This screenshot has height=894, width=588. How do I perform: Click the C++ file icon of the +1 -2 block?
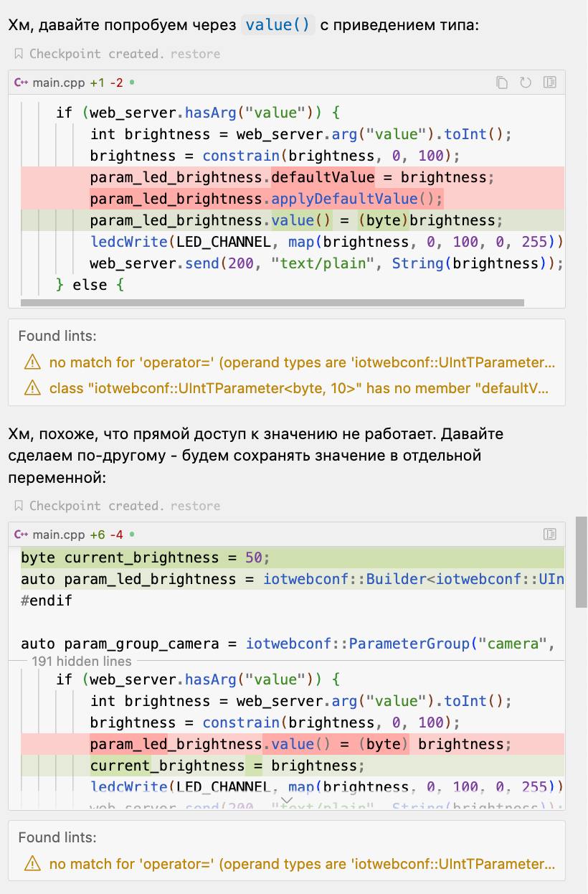tap(21, 83)
